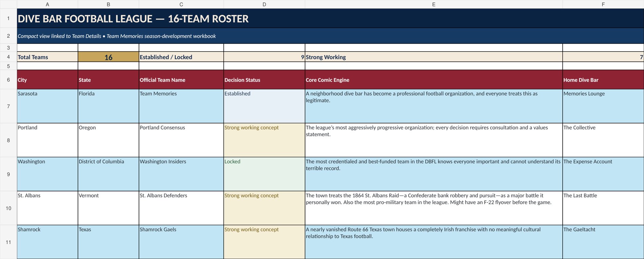Click the 'Core Comic Engine' heading cell
The width and height of the screenshot is (644, 259).
434,80
